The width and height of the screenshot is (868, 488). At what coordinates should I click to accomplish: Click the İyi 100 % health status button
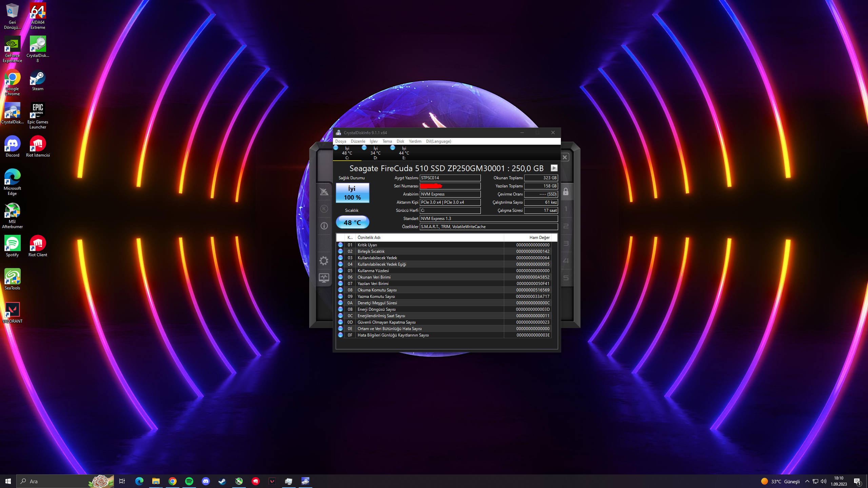tap(353, 193)
